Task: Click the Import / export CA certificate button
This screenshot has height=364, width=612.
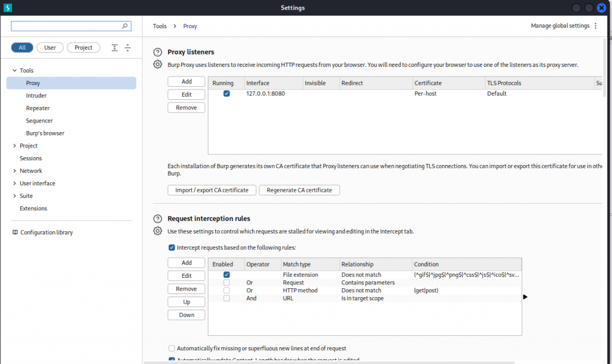Action: 212,190
